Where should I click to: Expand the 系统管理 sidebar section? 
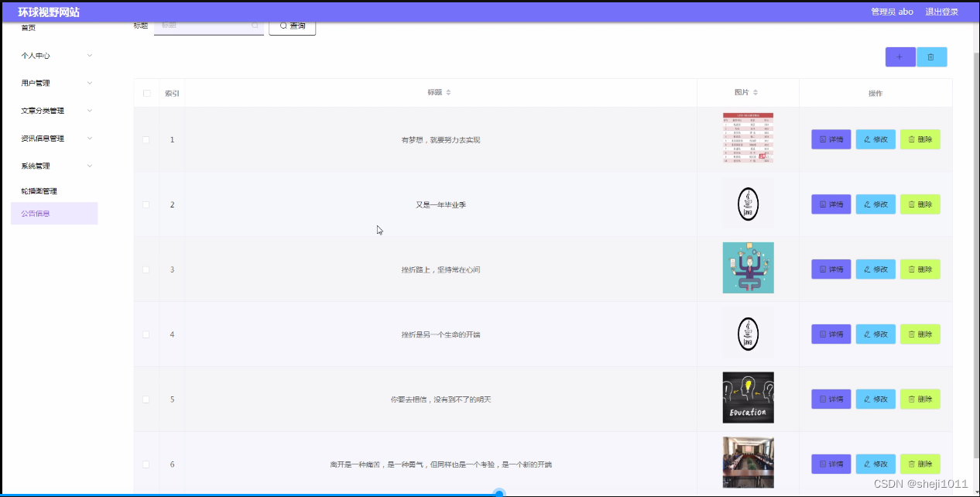(54, 165)
